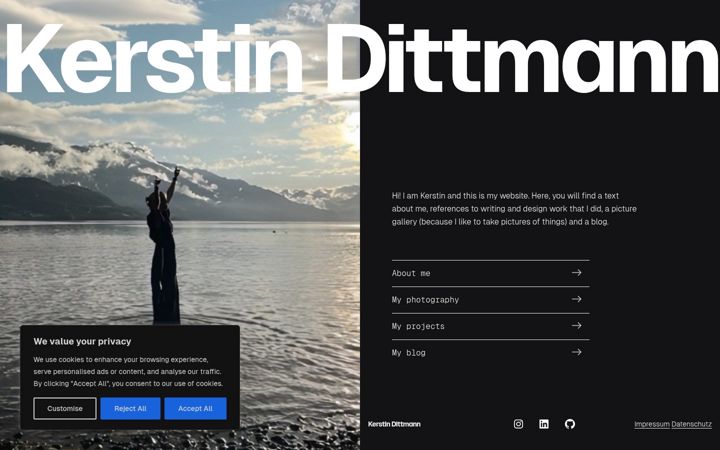Click the large Kerstin Dittmann heading
The height and width of the screenshot is (450, 720).
(360, 59)
